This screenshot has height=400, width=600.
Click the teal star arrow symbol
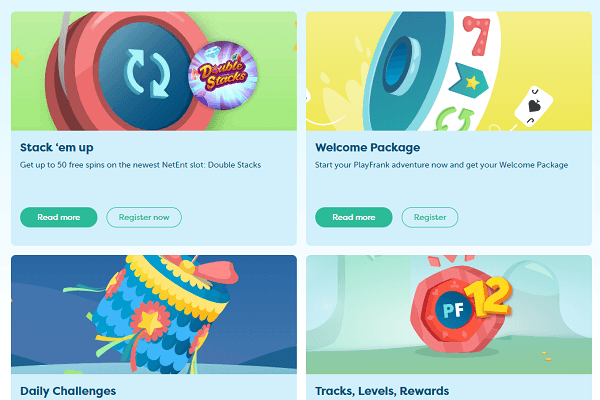point(469,81)
